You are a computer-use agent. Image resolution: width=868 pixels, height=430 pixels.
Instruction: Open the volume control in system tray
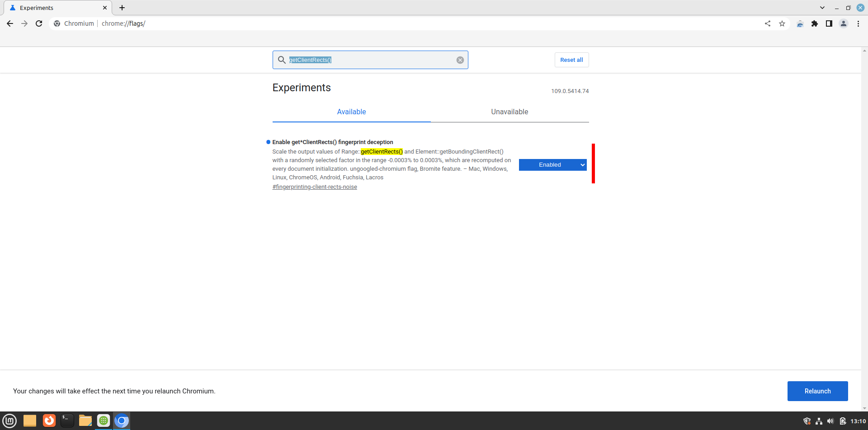tap(830, 421)
